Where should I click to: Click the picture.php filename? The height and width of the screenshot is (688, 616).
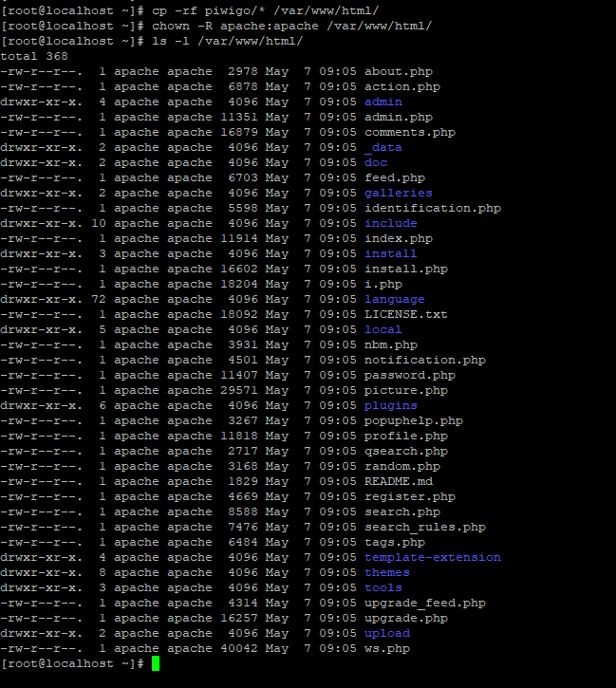point(406,391)
